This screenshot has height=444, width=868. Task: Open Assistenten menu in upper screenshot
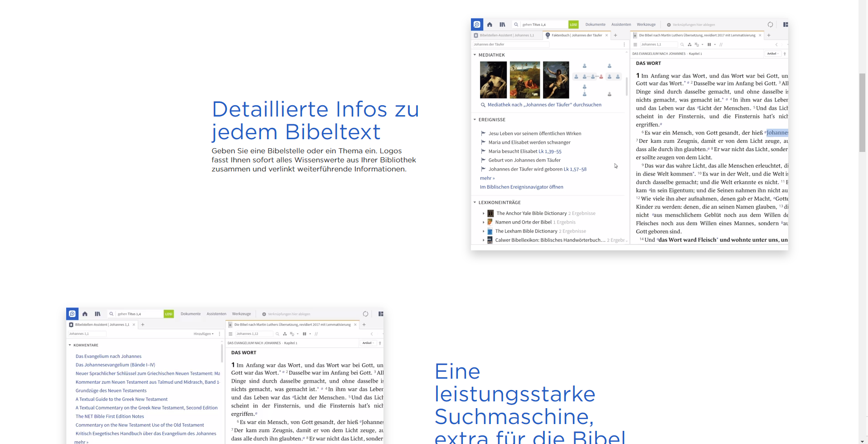click(621, 24)
